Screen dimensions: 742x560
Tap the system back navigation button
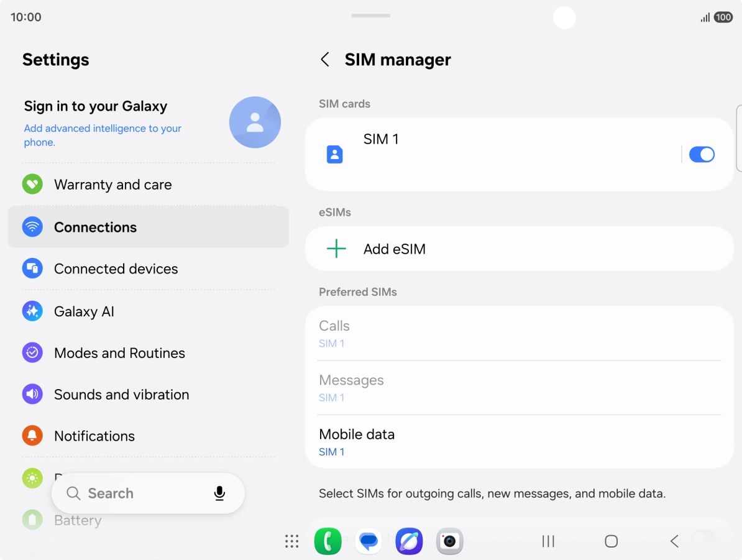tap(675, 541)
